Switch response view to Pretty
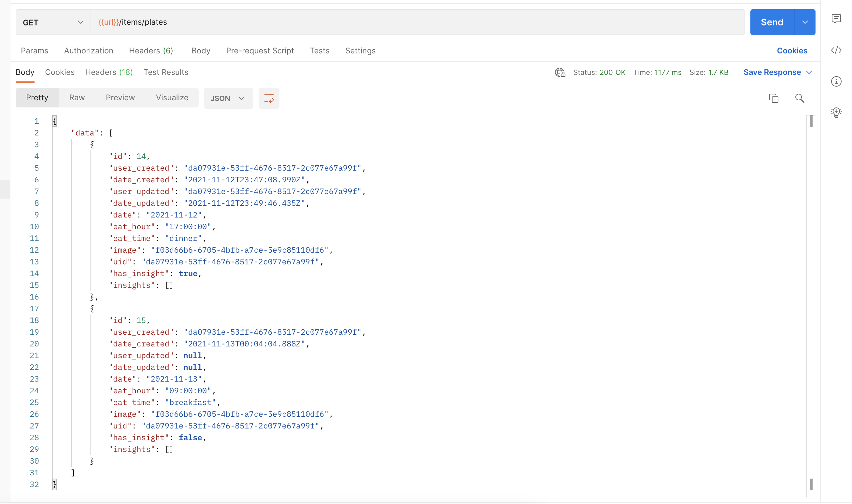The width and height of the screenshot is (852, 504). click(37, 98)
